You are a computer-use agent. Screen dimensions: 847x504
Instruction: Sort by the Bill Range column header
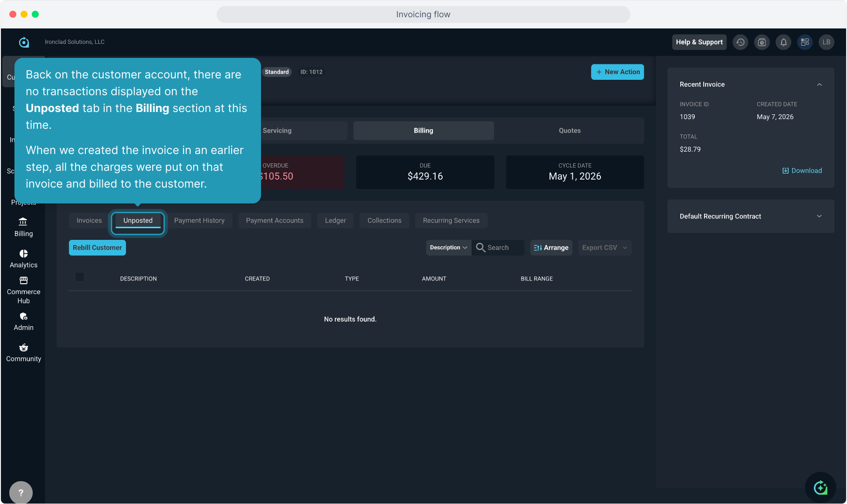point(537,279)
